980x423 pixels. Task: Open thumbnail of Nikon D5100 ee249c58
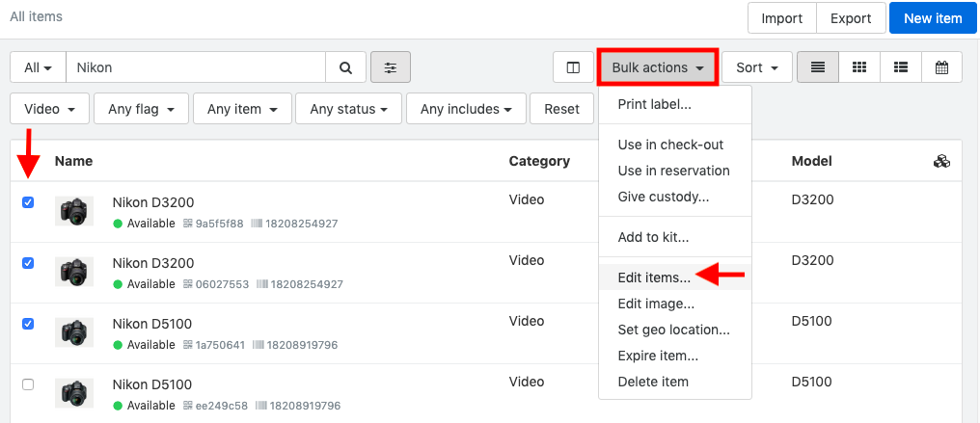74,393
